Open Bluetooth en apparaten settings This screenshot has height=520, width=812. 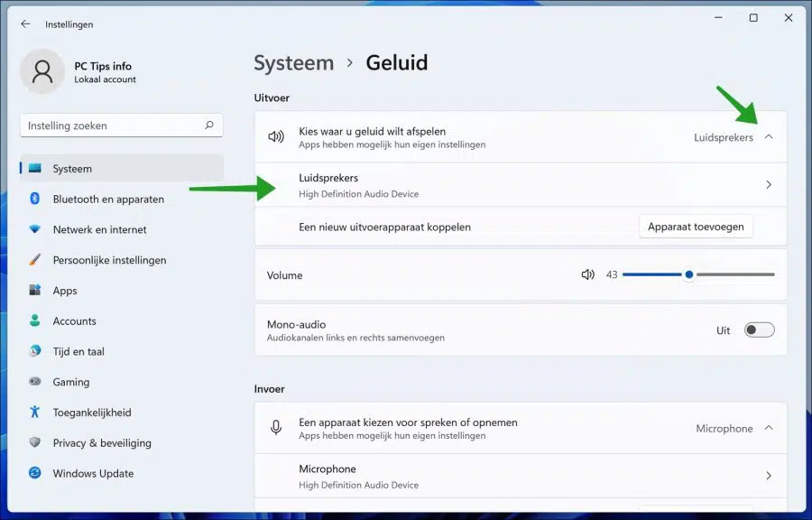click(122, 199)
